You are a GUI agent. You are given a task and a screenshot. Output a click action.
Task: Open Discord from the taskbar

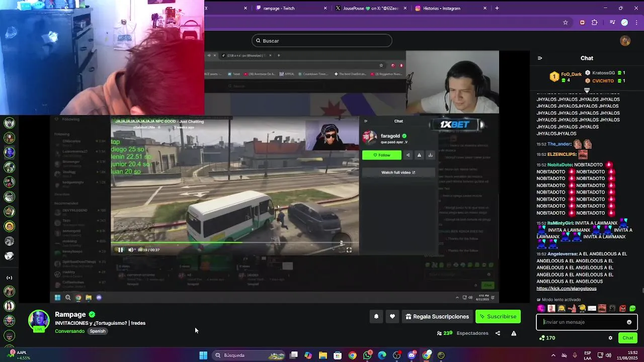[412, 355]
